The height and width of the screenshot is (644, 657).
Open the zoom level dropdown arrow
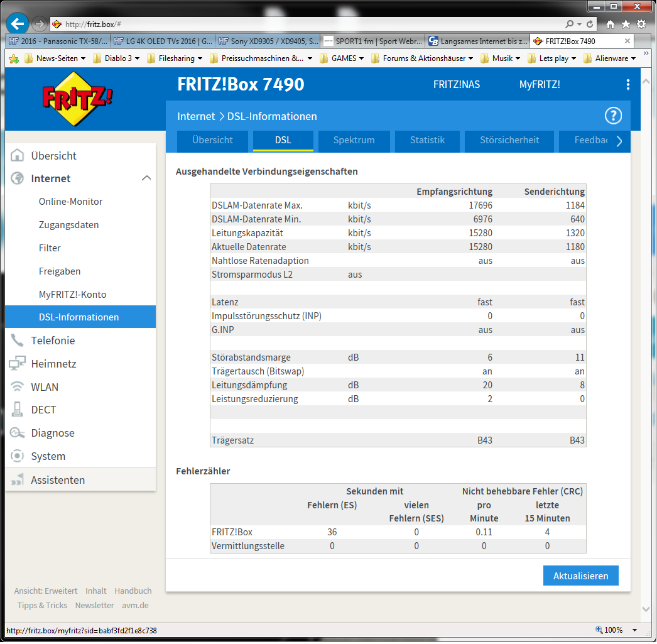(635, 630)
